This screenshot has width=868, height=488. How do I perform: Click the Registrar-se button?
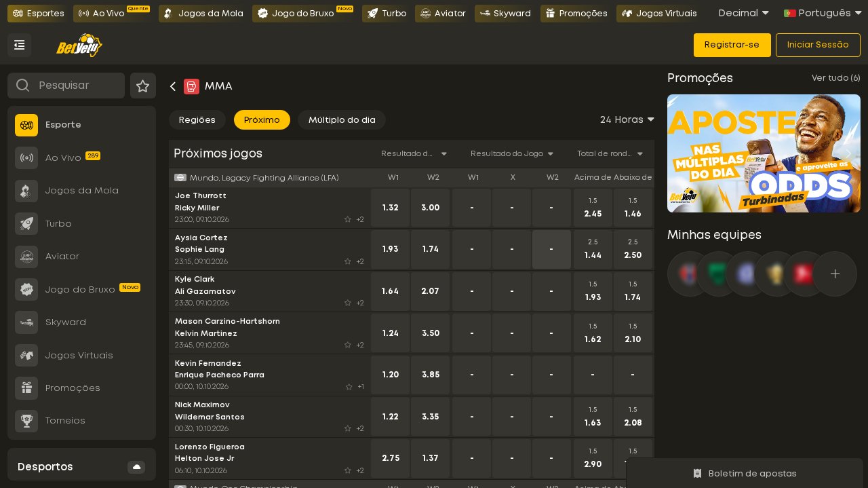click(732, 45)
